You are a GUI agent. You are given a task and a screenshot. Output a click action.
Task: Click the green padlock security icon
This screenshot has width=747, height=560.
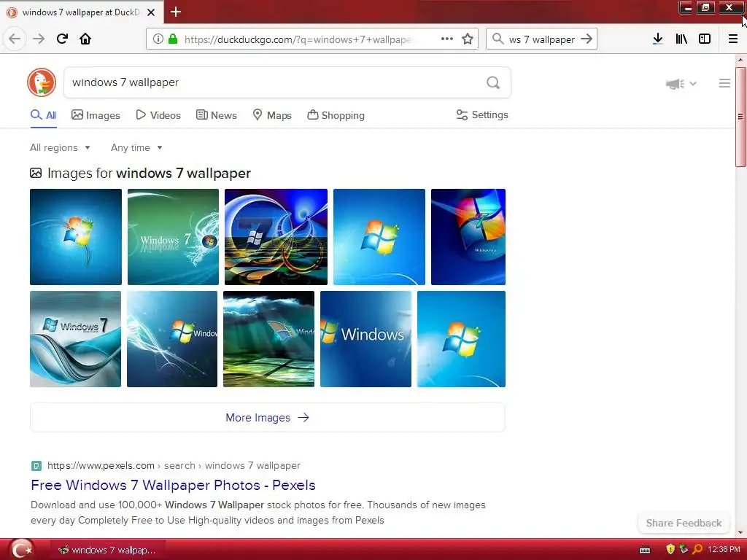pos(173,39)
